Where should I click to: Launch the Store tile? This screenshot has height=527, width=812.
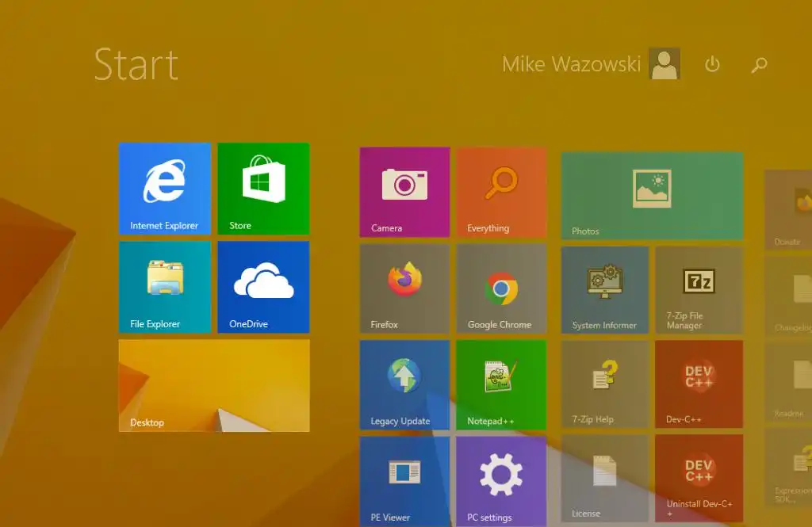click(263, 189)
